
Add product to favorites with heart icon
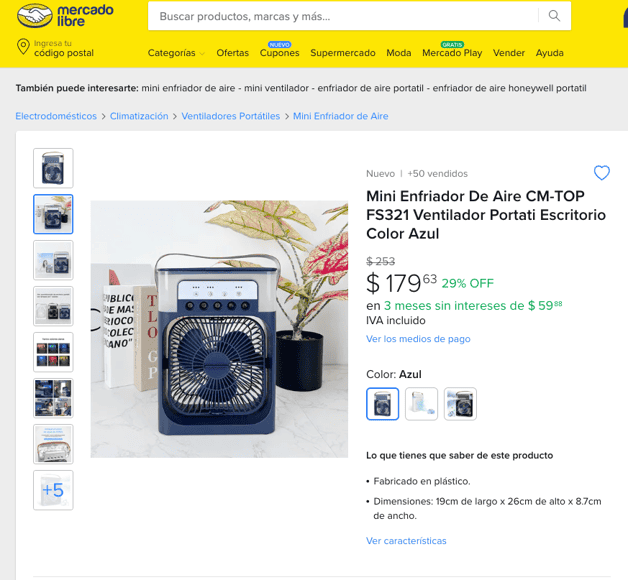coord(602,173)
